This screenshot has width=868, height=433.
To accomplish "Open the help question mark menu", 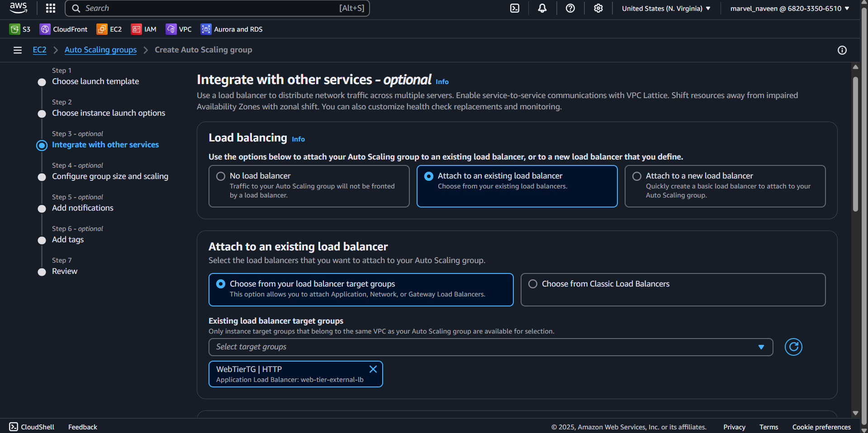I will coord(570,8).
